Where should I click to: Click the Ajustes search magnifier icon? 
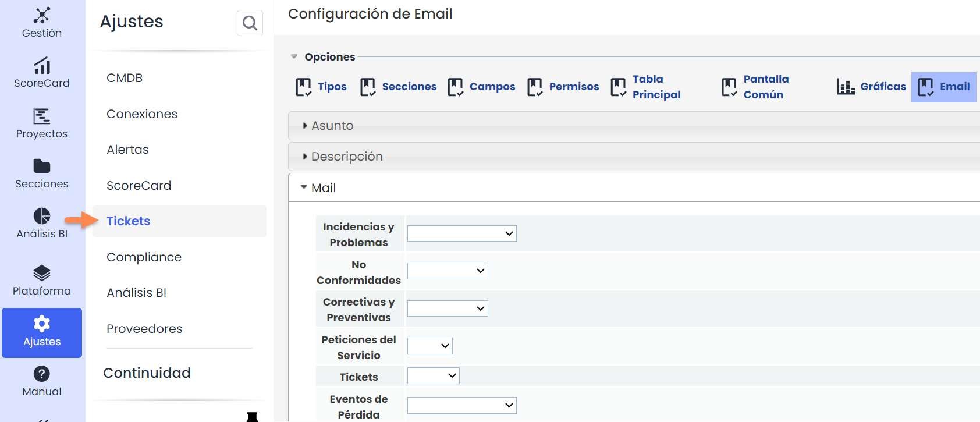(x=250, y=23)
